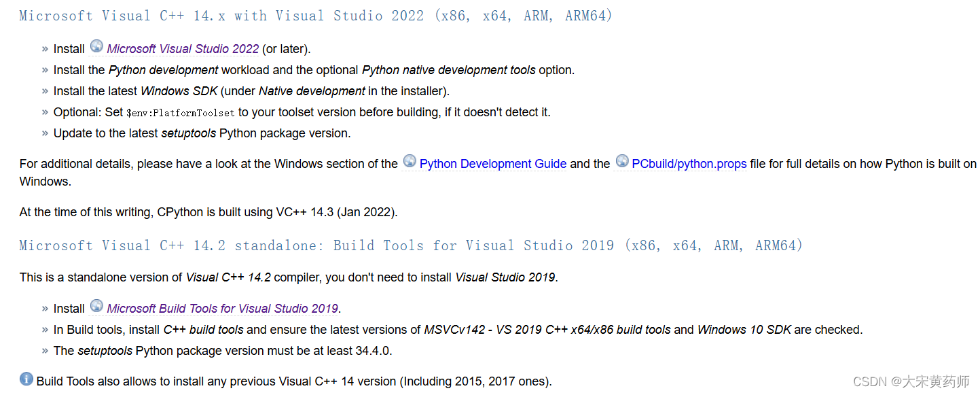Click line 'setuptools Python package version must be at least 34.4.0'
980x395 pixels.
coord(223,351)
